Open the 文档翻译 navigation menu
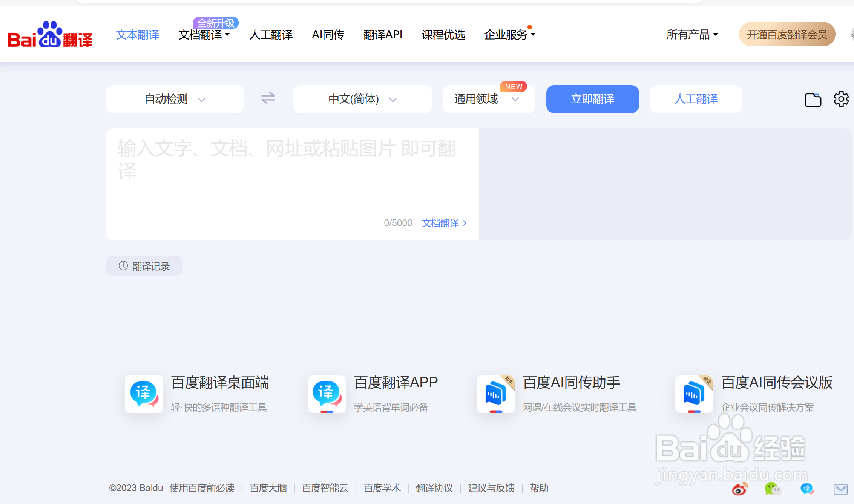Image resolution: width=854 pixels, height=504 pixels. pos(204,35)
